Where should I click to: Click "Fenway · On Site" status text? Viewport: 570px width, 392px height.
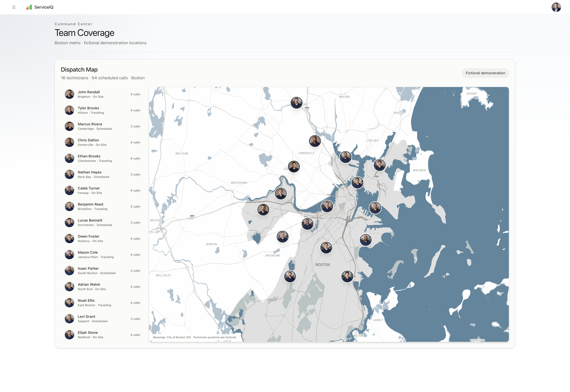click(90, 193)
